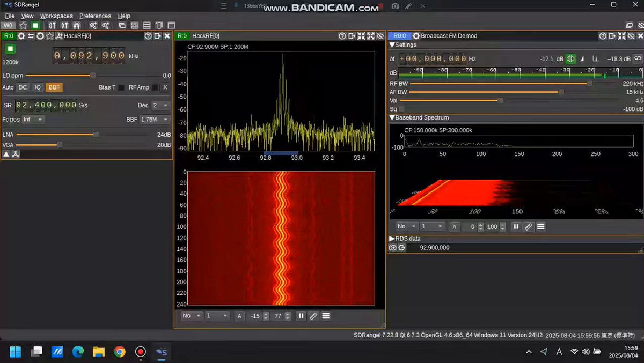Viewport: 644px width, 363px height.
Task: Open the Workspaces menu
Action: pyautogui.click(x=56, y=16)
